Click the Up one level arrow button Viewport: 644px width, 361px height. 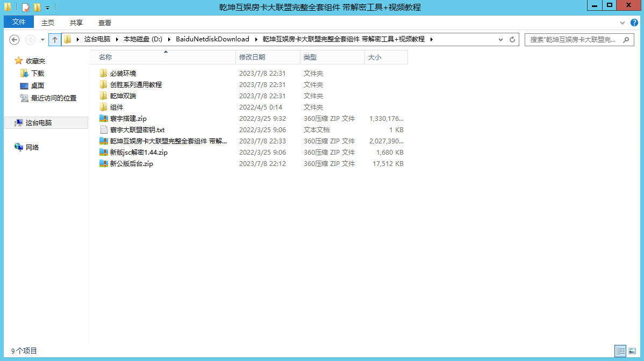pos(54,39)
